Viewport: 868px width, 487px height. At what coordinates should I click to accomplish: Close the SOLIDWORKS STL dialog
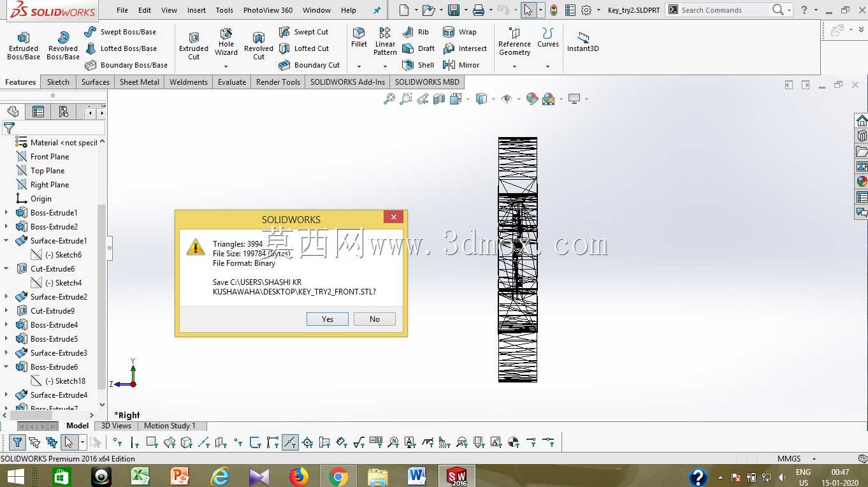394,217
